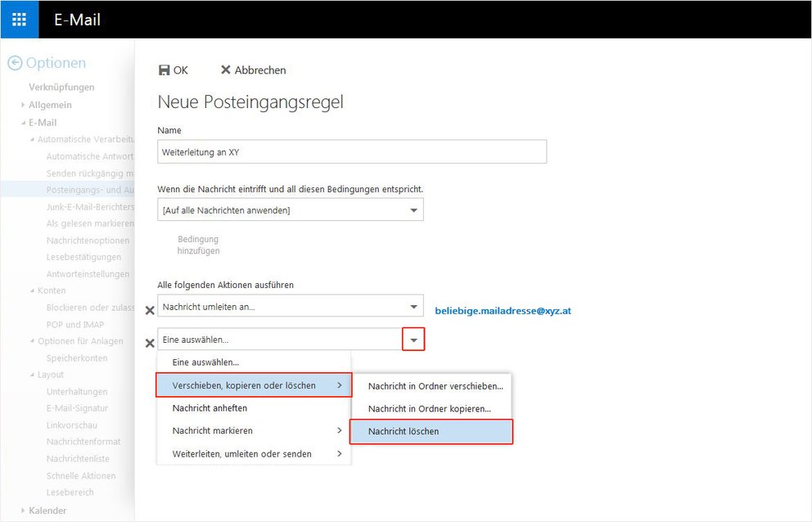This screenshot has height=522, width=812.
Task: Remove the 'Eine auswählen' action row with X
Action: click(x=150, y=343)
